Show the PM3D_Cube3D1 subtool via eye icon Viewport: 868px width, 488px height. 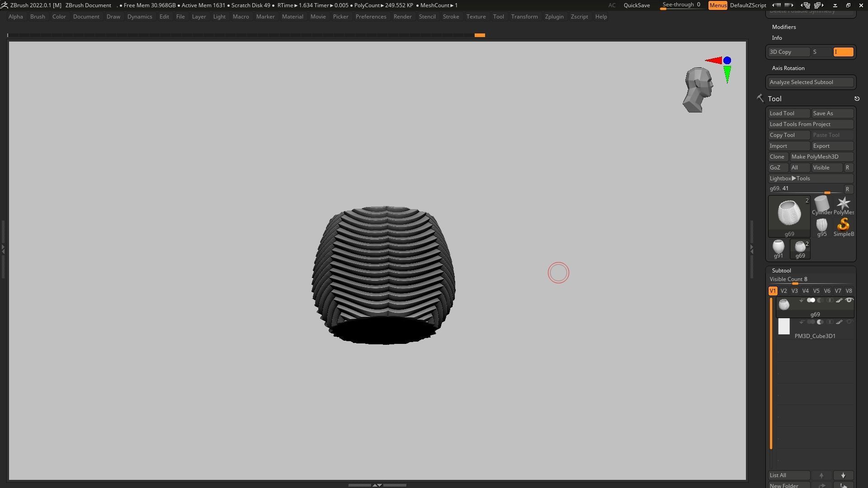click(849, 322)
